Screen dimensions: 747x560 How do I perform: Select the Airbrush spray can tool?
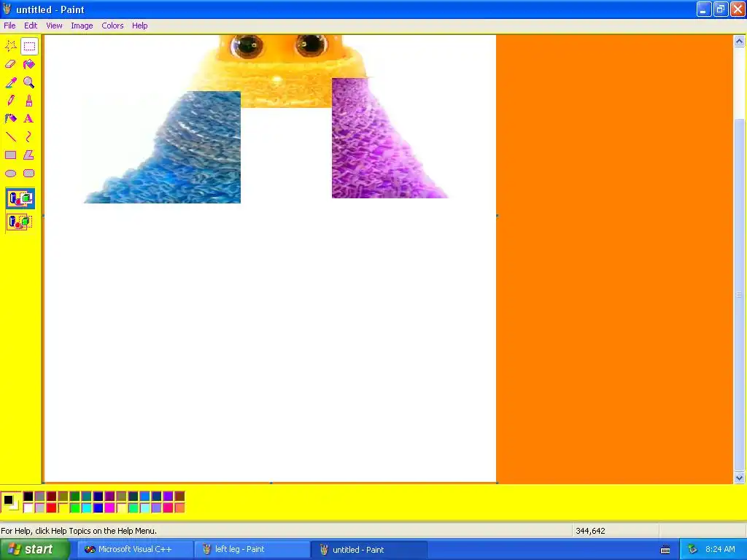click(10, 119)
